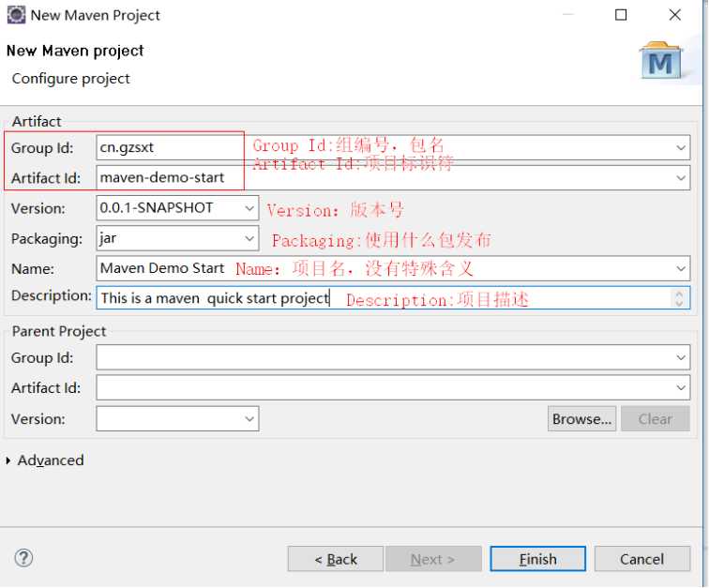Maximize the New Maven Project window

tap(621, 15)
